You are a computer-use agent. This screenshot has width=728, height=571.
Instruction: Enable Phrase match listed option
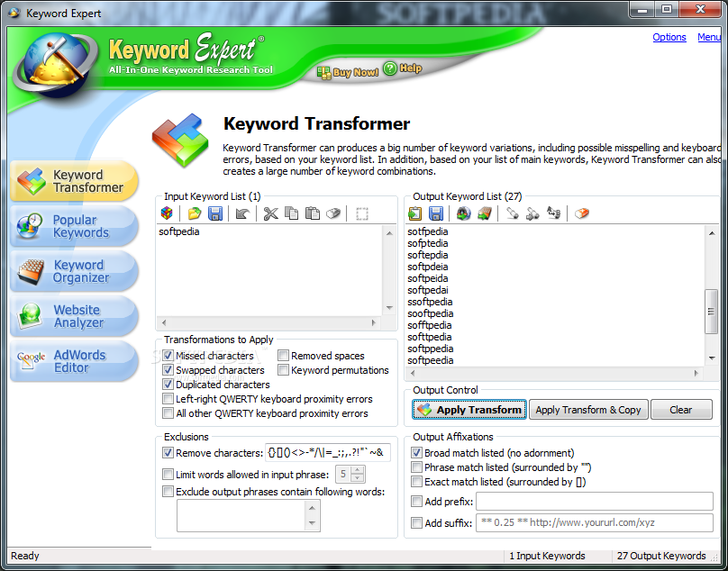(417, 467)
